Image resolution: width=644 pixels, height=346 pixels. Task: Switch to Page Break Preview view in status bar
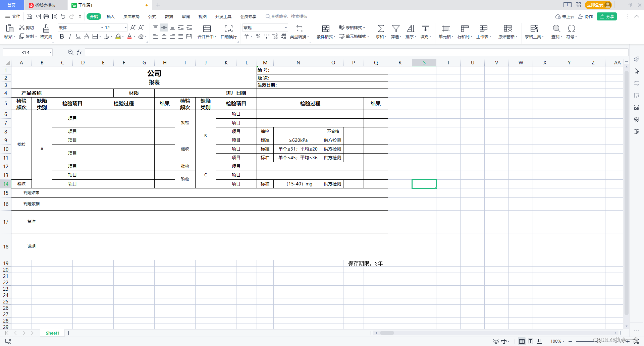coord(539,341)
